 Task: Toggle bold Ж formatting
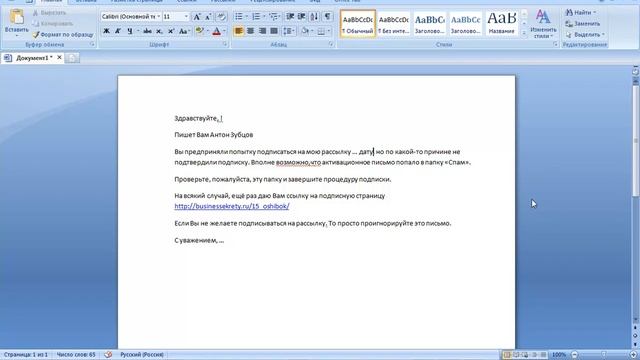pos(106,31)
